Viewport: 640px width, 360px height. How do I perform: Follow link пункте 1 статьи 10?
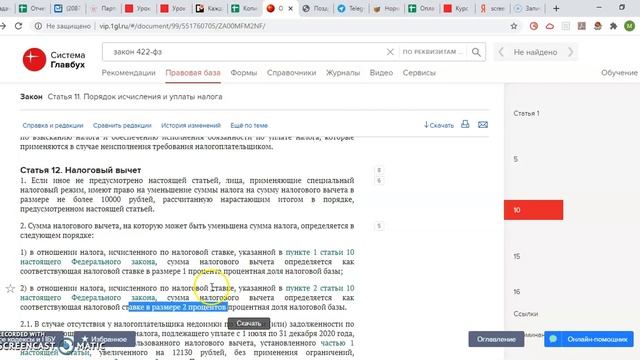pos(320,252)
